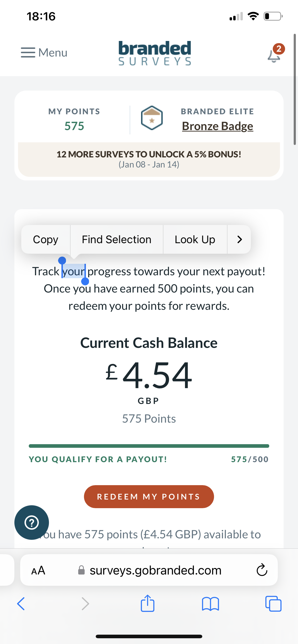Open Safari bookmarks book icon
This screenshot has width=298, height=644.
[x=210, y=604]
